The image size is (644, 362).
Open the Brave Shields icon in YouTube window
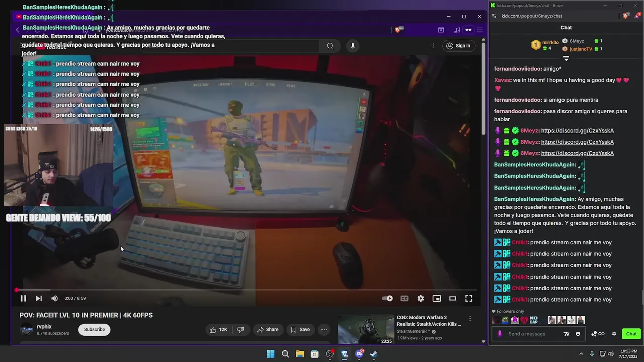[399, 30]
